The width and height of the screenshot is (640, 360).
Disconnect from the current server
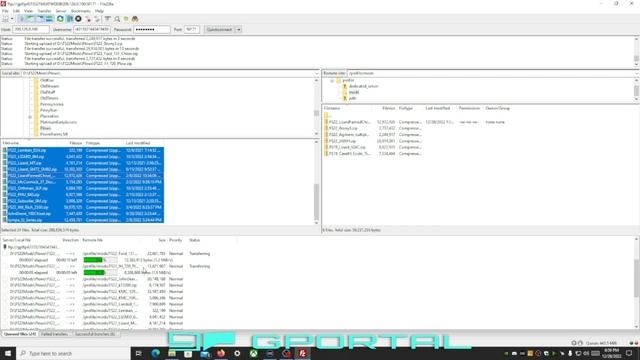coord(88,19)
